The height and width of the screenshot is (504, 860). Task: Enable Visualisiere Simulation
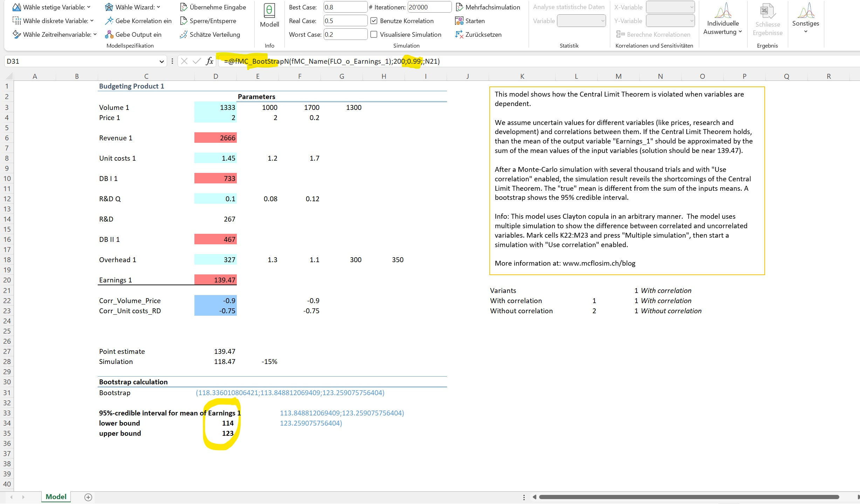point(373,34)
